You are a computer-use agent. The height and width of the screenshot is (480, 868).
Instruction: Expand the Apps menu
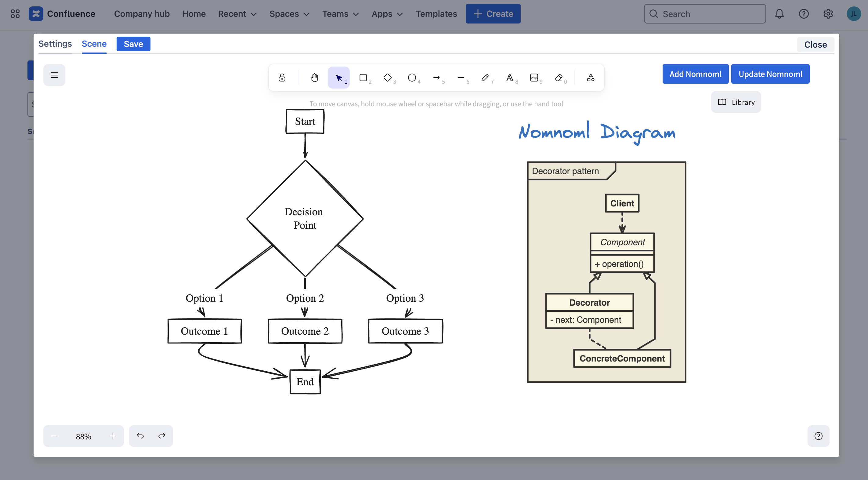[x=386, y=14]
